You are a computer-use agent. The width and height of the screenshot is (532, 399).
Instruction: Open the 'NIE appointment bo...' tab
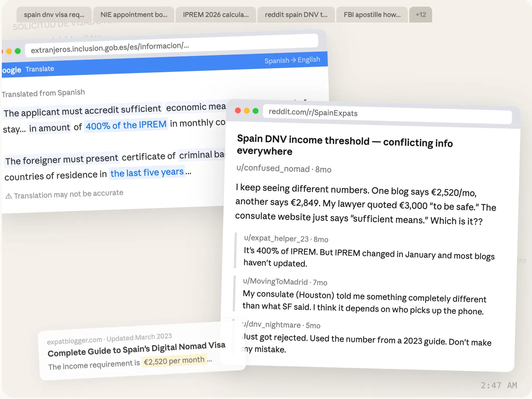[x=133, y=14]
